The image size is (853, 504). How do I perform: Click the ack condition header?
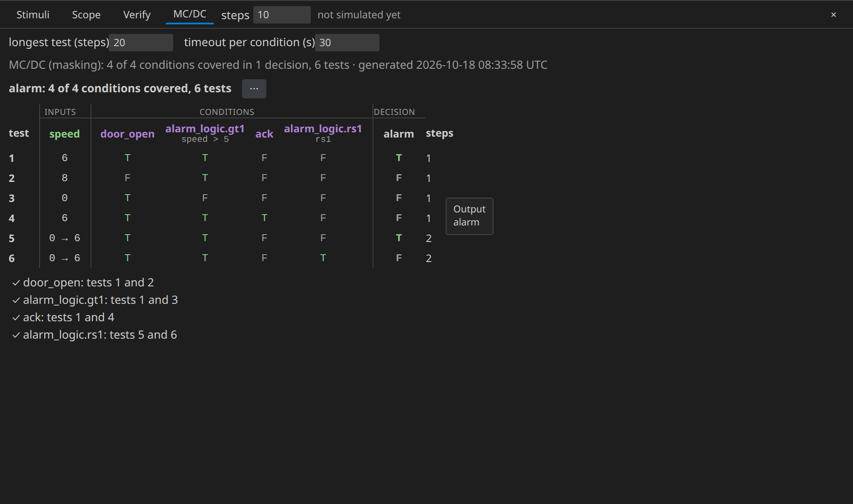point(264,134)
